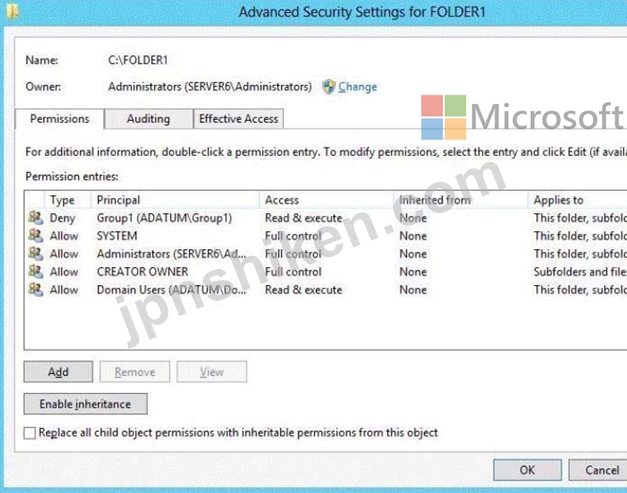Click the Add button
627x493 pixels.
click(58, 372)
